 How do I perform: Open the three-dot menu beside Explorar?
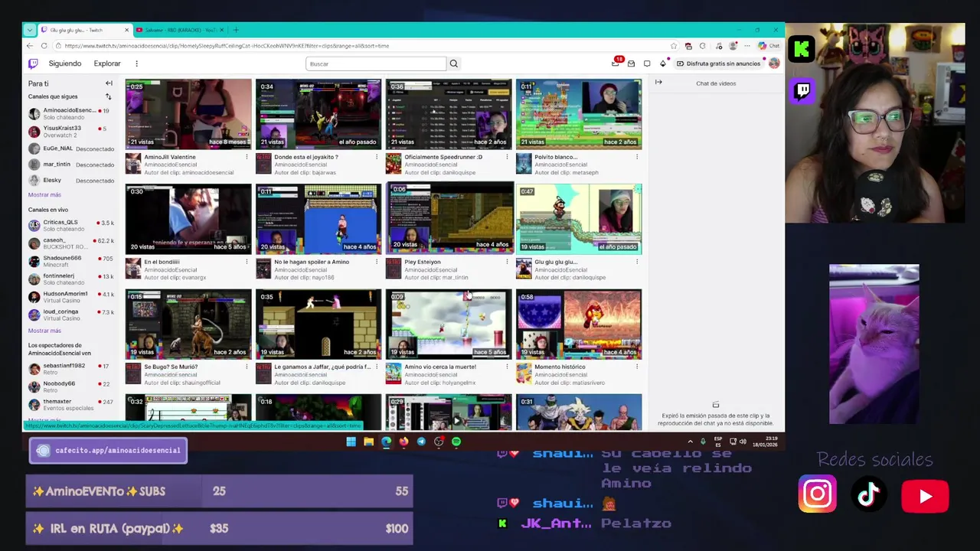click(136, 64)
